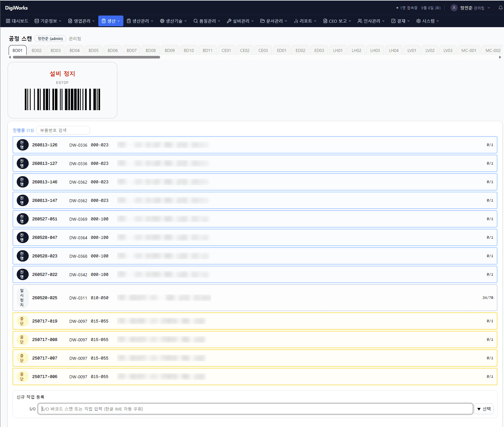Switch to the MC-001 tab
This screenshot has height=427, width=504.
click(469, 50)
